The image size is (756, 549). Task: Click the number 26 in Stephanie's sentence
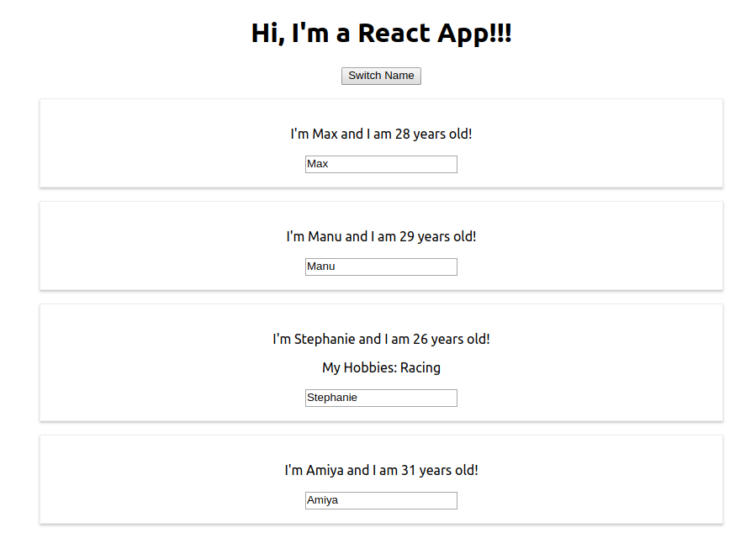(420, 339)
